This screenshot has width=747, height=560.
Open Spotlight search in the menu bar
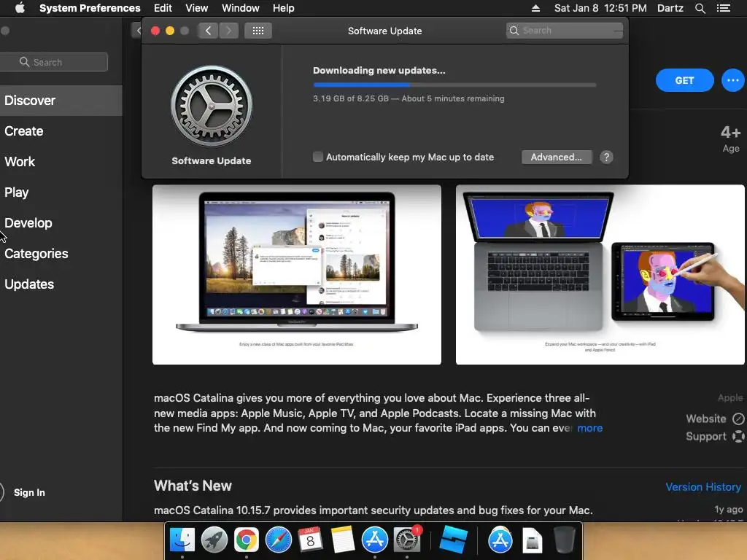point(700,8)
